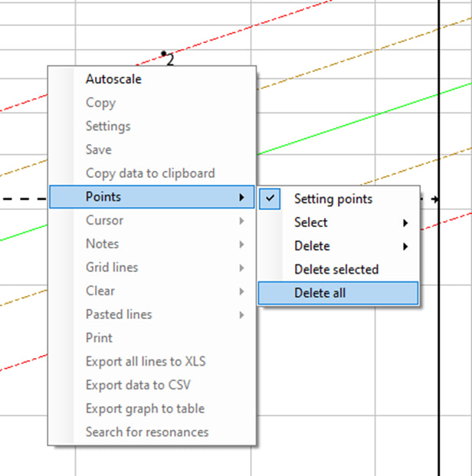472x476 pixels.
Task: Expand the Delete submenu arrow
Action: [405, 246]
